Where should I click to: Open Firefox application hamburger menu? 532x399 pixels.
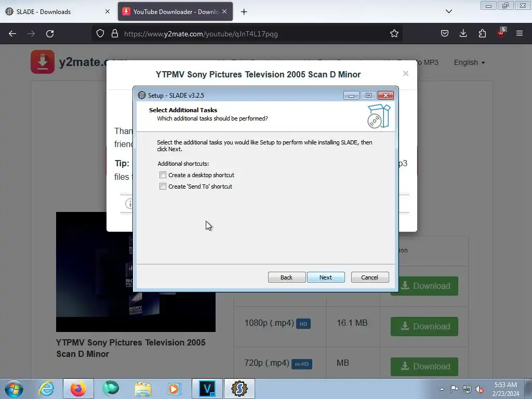click(520, 34)
